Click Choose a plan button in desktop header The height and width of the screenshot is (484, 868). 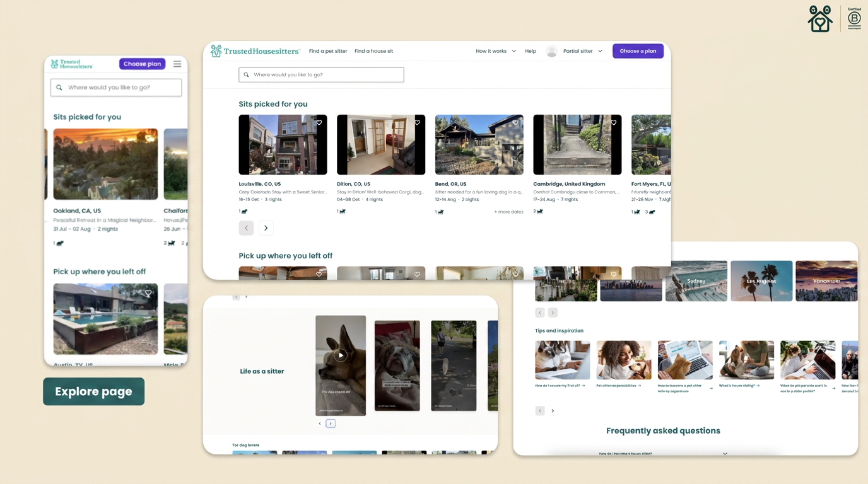(638, 51)
